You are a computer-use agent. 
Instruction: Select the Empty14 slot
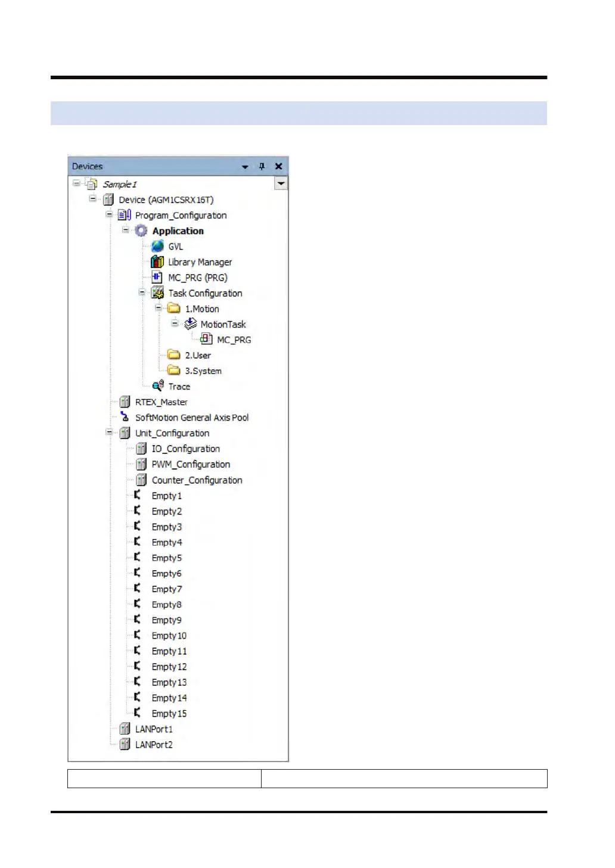tap(169, 698)
